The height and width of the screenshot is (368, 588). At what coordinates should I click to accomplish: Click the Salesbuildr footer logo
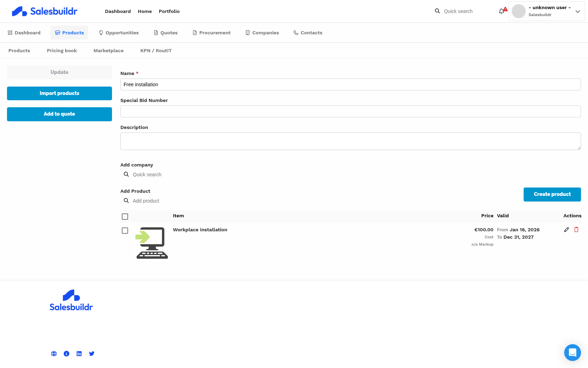[71, 300]
